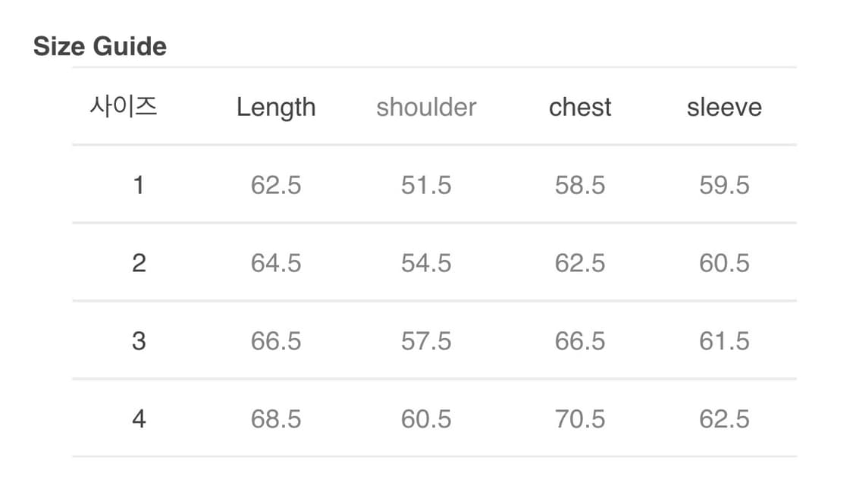
Task: Click size 3 sleeve value 61.5
Action: pos(724,341)
